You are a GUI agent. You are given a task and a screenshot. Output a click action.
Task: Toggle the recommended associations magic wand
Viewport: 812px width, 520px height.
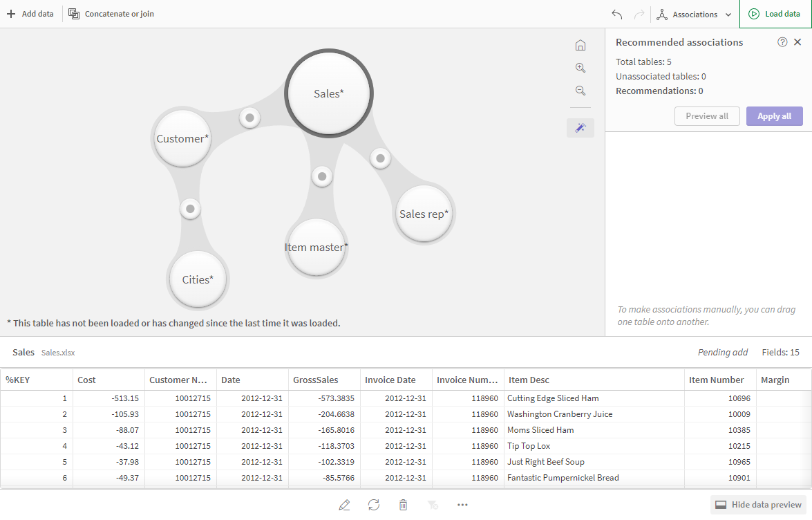click(580, 128)
